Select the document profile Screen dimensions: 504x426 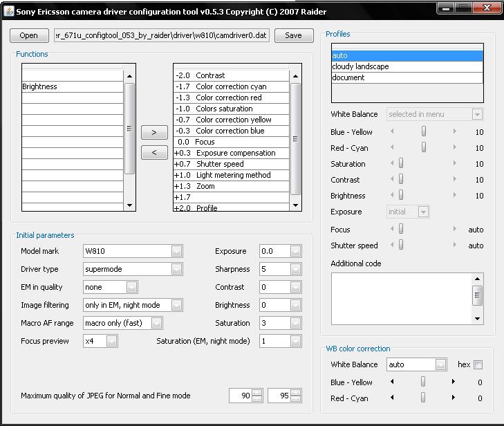(x=407, y=77)
